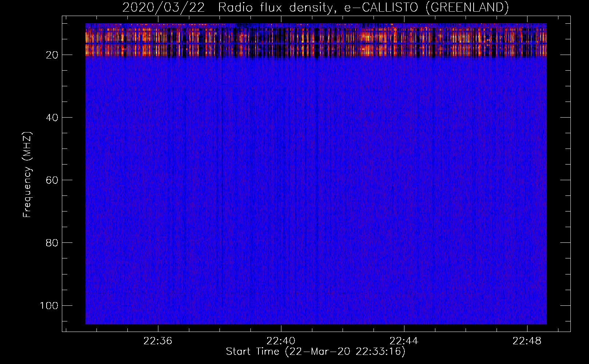Click the 'Start Time (22-Mar-20 22:33:16)' label
Viewport: 589px width, 364px height.
pyautogui.click(x=315, y=352)
